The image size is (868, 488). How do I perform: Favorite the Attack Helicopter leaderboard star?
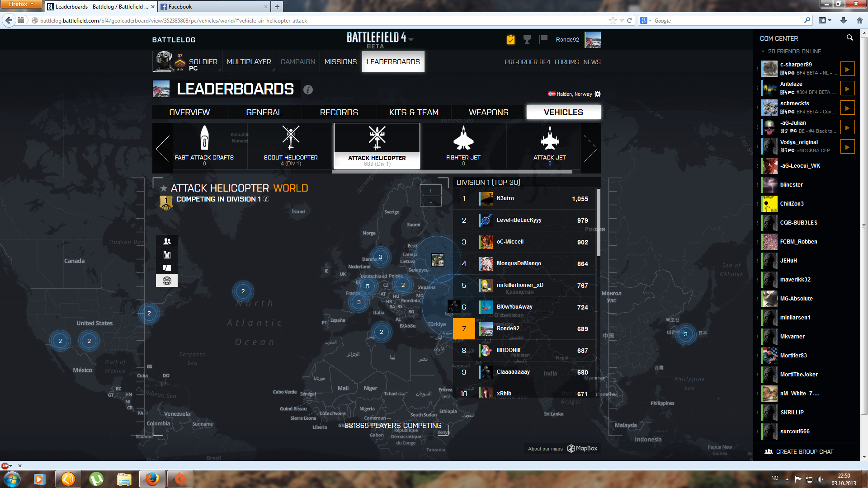tap(164, 188)
